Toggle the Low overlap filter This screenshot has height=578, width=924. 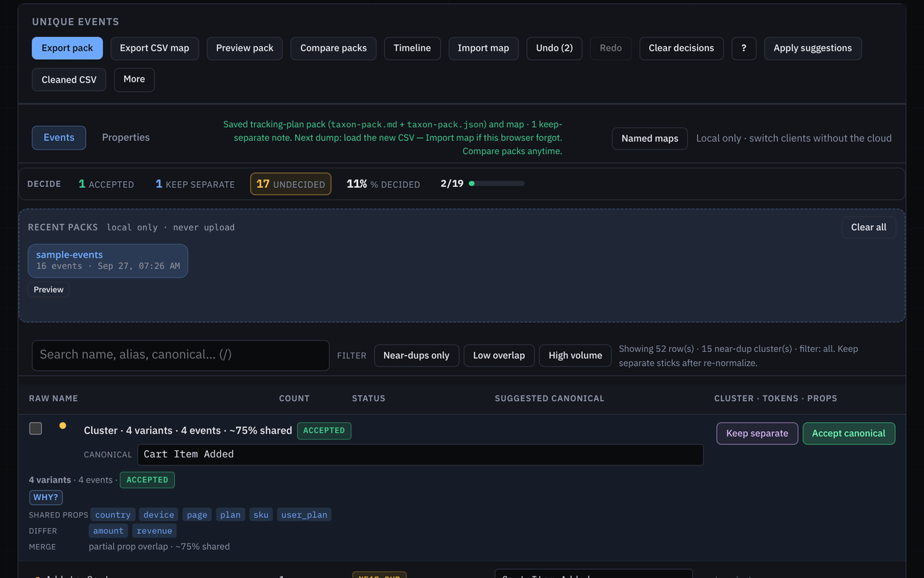pyautogui.click(x=499, y=355)
